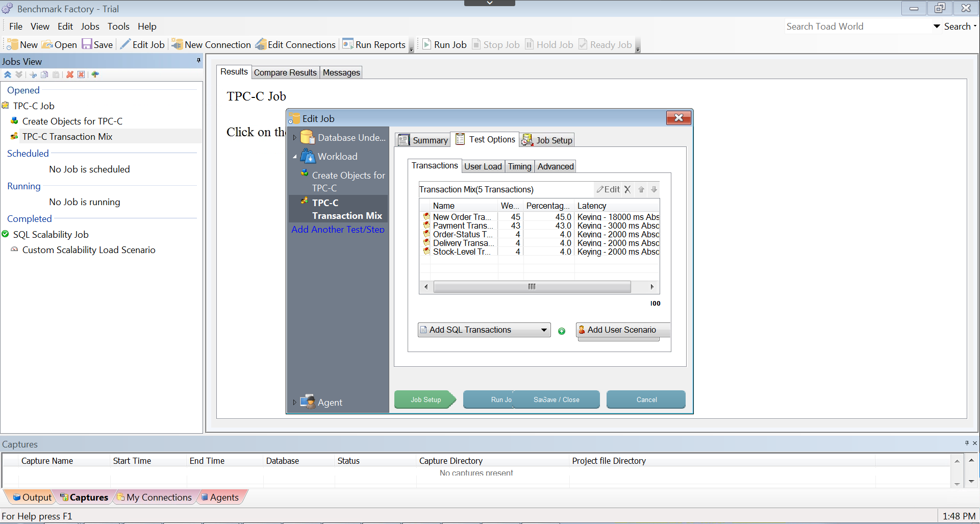This screenshot has width=980, height=524.
Task: Switch to User Load tab
Action: [x=483, y=166]
